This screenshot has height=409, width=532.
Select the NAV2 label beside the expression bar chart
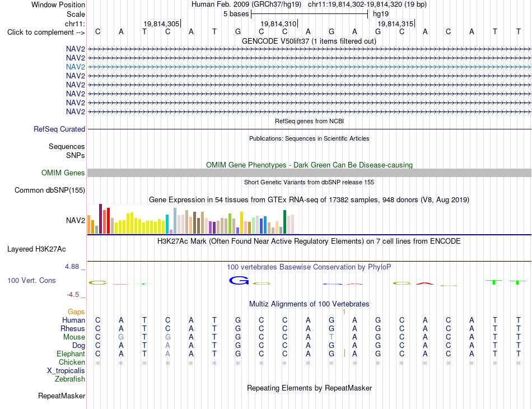(x=76, y=220)
